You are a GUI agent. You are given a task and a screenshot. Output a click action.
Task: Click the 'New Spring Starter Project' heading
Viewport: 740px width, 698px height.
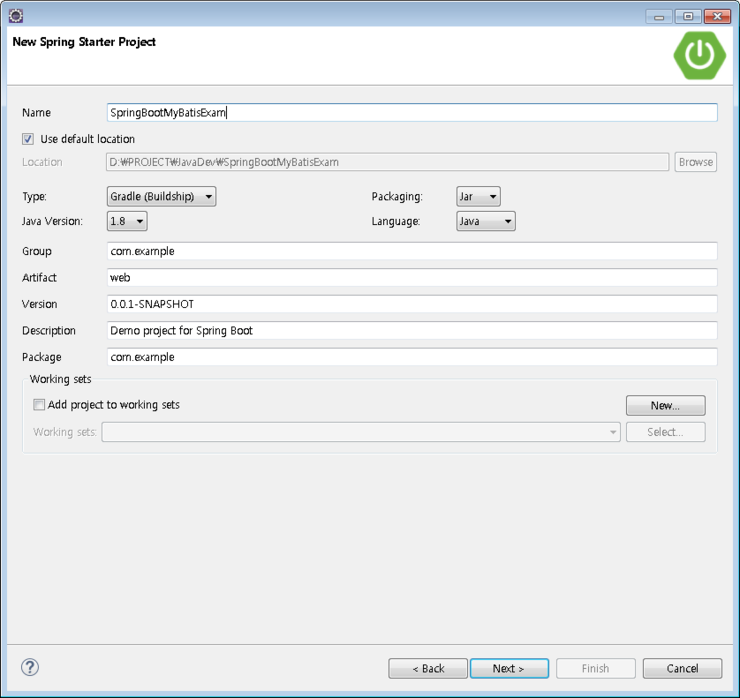84,42
